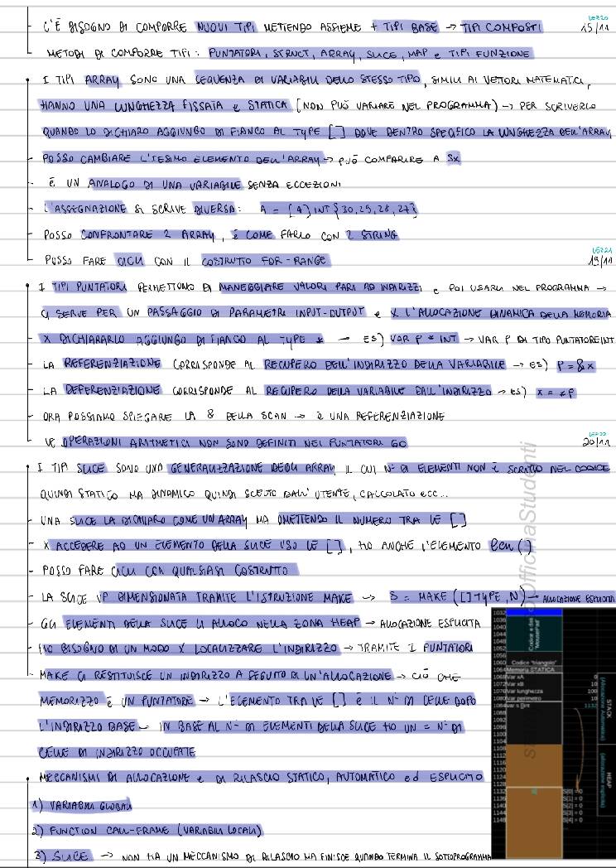Click the words "SENZA ECCEZIONI"
Image resolution: width=616 pixels, height=868 pixels.
point(293,185)
